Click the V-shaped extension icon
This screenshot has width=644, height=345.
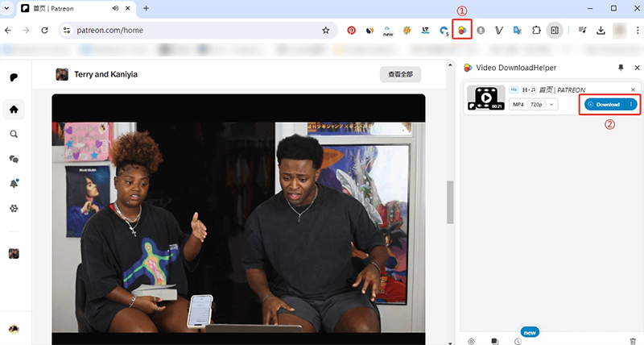[499, 30]
